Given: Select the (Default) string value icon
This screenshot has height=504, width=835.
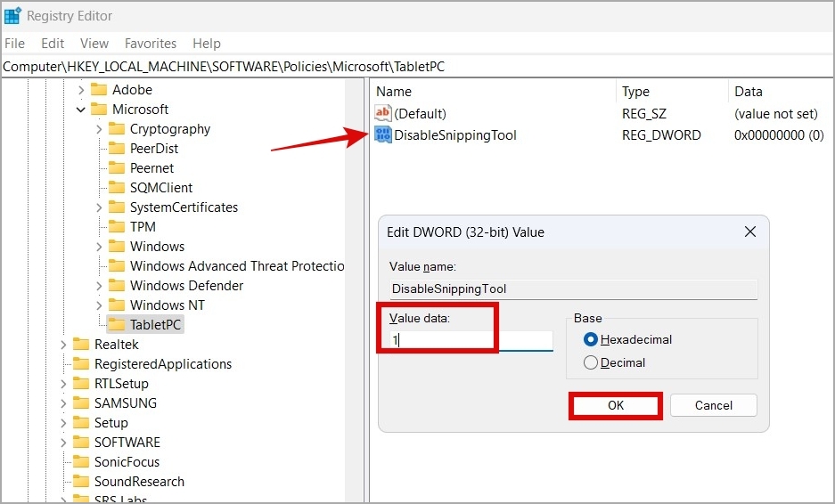Looking at the screenshot, I should tap(382, 113).
